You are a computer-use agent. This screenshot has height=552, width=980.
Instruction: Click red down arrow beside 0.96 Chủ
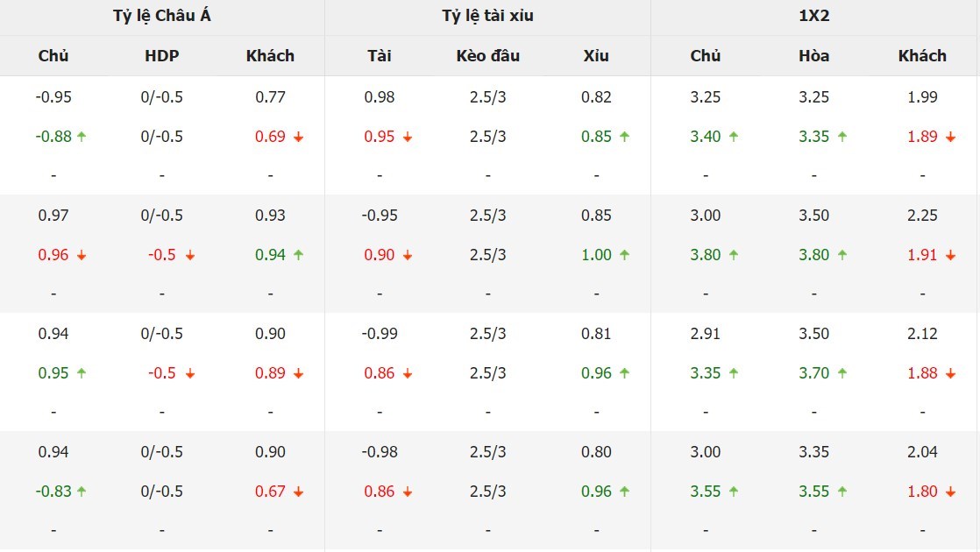pyautogui.click(x=82, y=255)
